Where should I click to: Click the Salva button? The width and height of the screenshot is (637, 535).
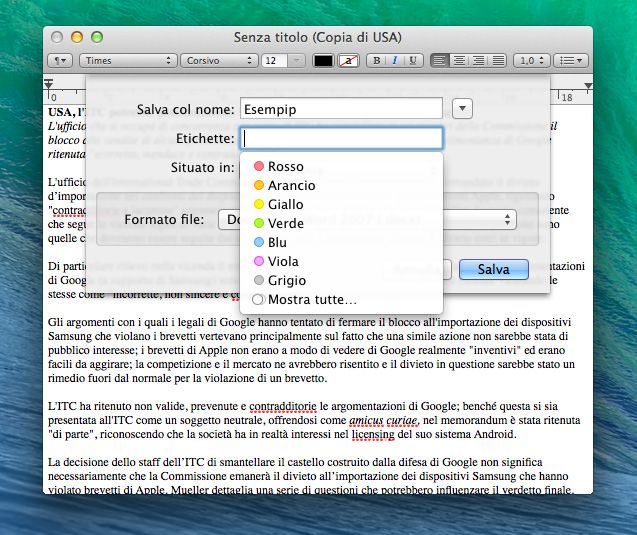(493, 270)
